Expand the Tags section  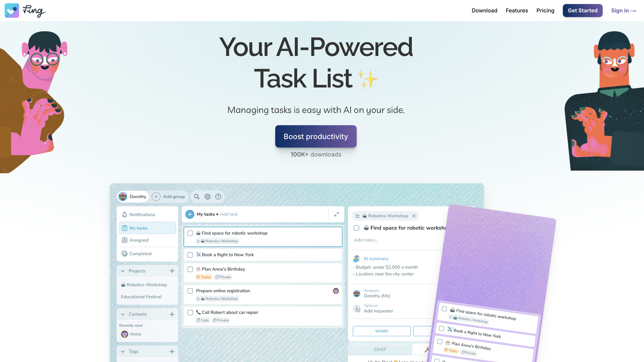click(123, 351)
